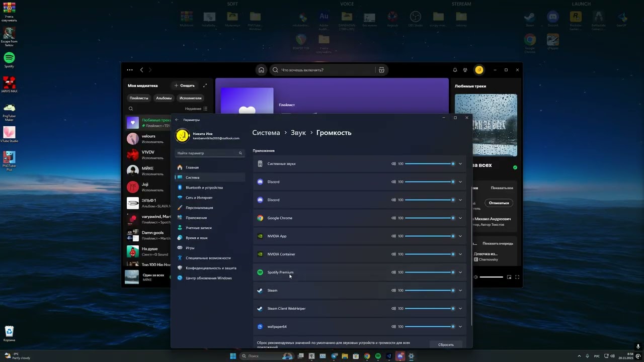Mute Google Chrome speaker icon

[393, 218]
